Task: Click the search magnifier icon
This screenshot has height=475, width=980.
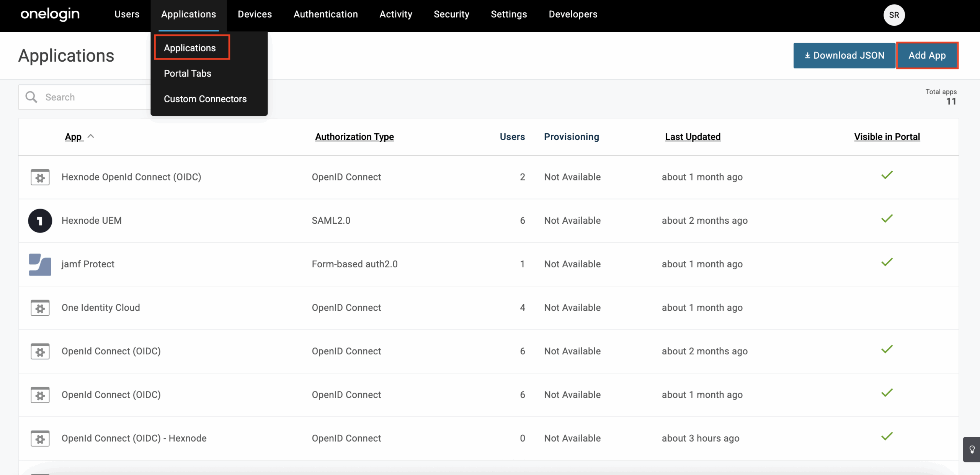Action: 31,97
